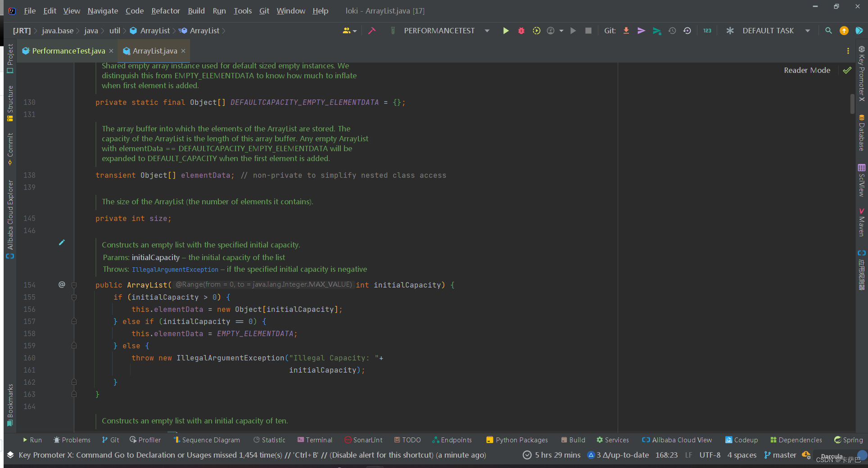Click the Codota/plugin icon at toolbar end
The width and height of the screenshot is (868, 468).
859,31
